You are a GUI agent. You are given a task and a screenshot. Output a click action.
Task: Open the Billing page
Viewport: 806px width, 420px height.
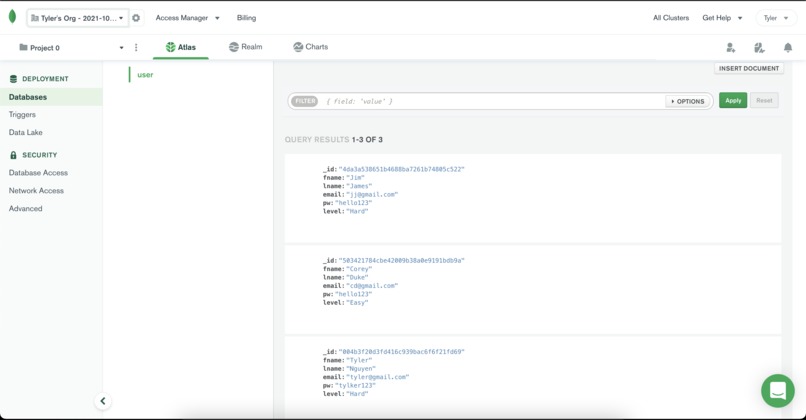click(246, 18)
